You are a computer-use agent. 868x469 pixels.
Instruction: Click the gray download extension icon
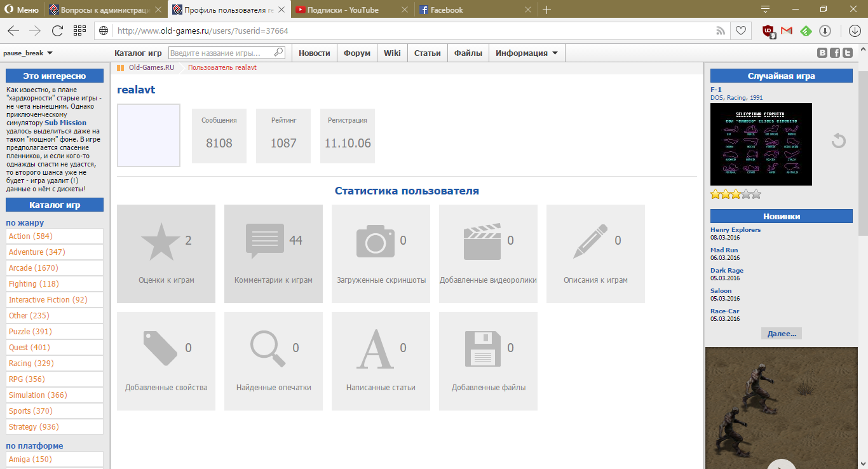pos(825,31)
